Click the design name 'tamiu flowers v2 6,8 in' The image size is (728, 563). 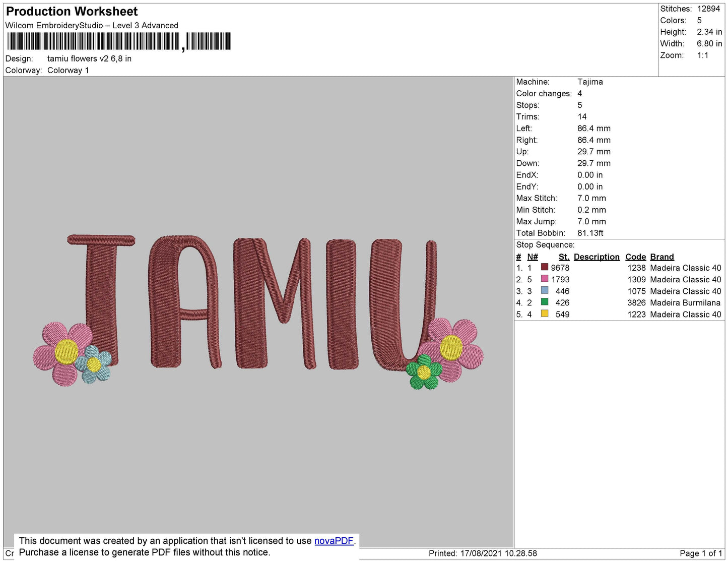click(89, 58)
